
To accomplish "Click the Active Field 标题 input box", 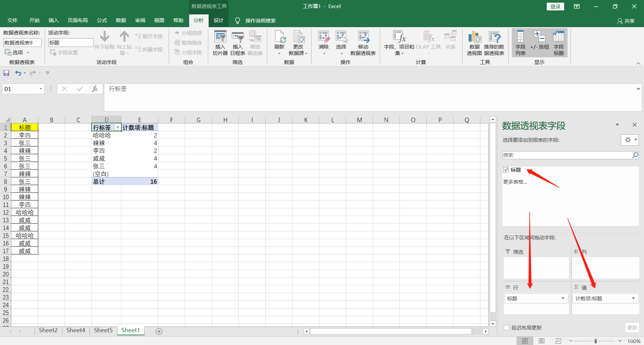I will [x=71, y=43].
